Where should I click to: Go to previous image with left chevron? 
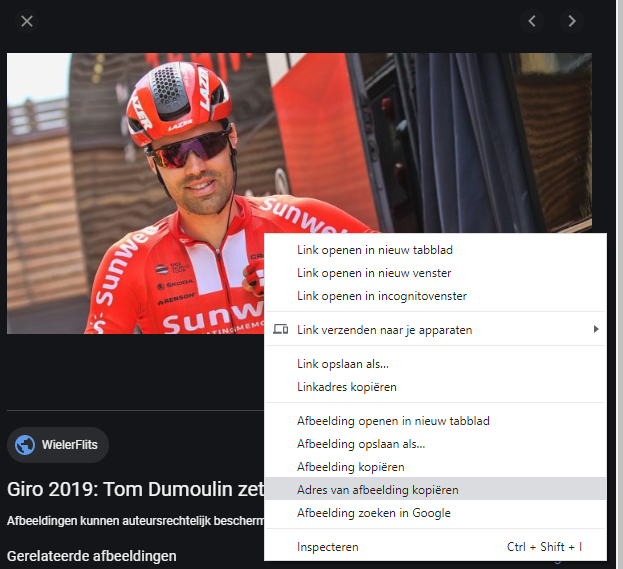pos(532,21)
